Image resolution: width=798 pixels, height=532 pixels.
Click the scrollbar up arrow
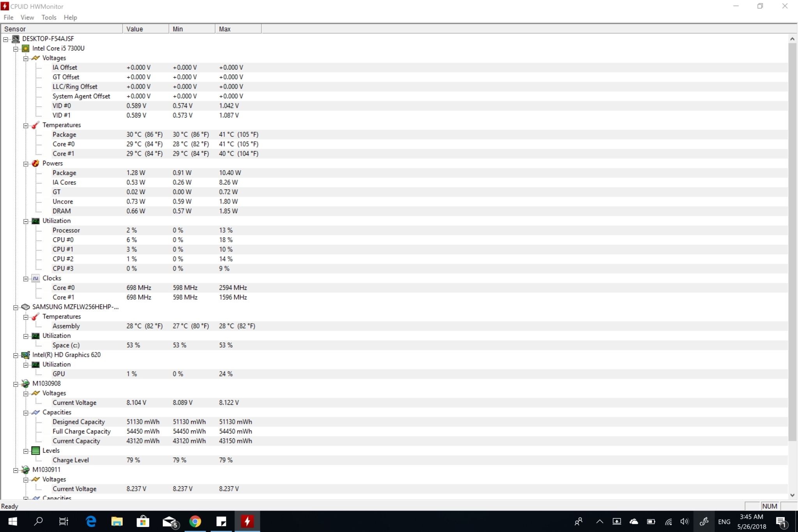click(x=792, y=39)
